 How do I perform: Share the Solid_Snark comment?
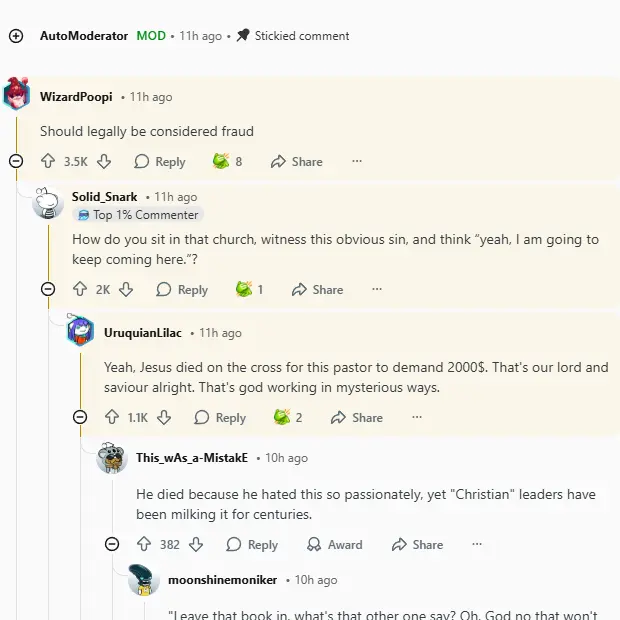click(x=317, y=289)
